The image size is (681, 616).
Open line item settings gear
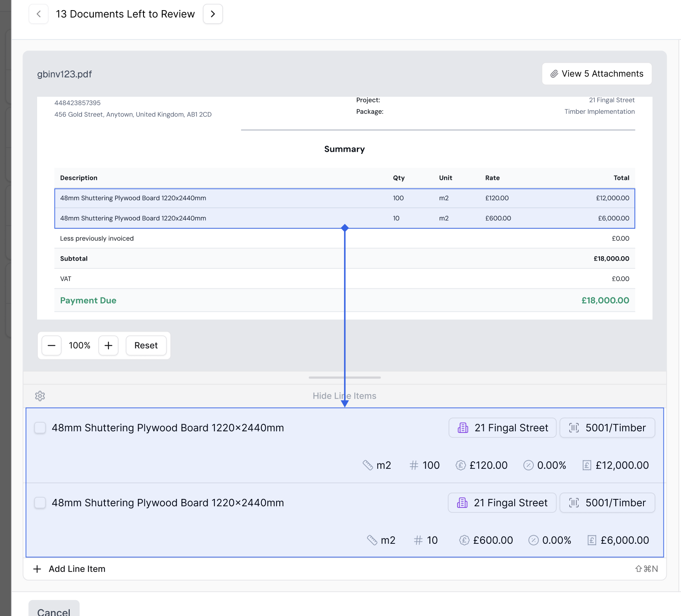40,396
